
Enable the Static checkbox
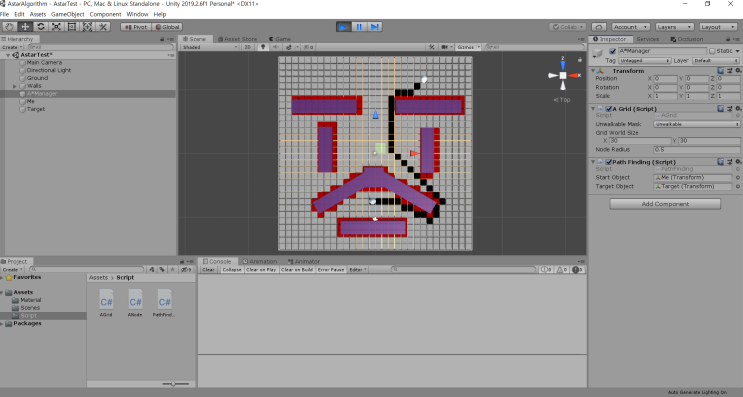click(712, 51)
